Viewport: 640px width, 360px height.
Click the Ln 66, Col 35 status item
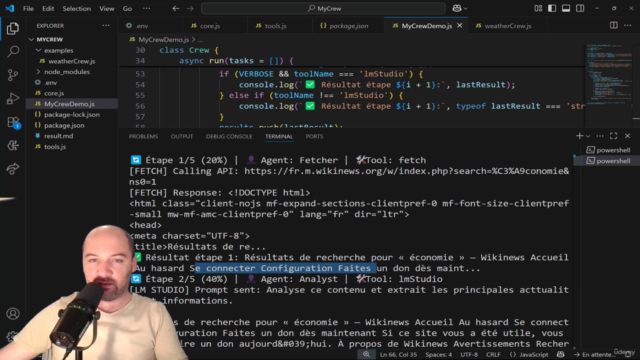coord(398,355)
